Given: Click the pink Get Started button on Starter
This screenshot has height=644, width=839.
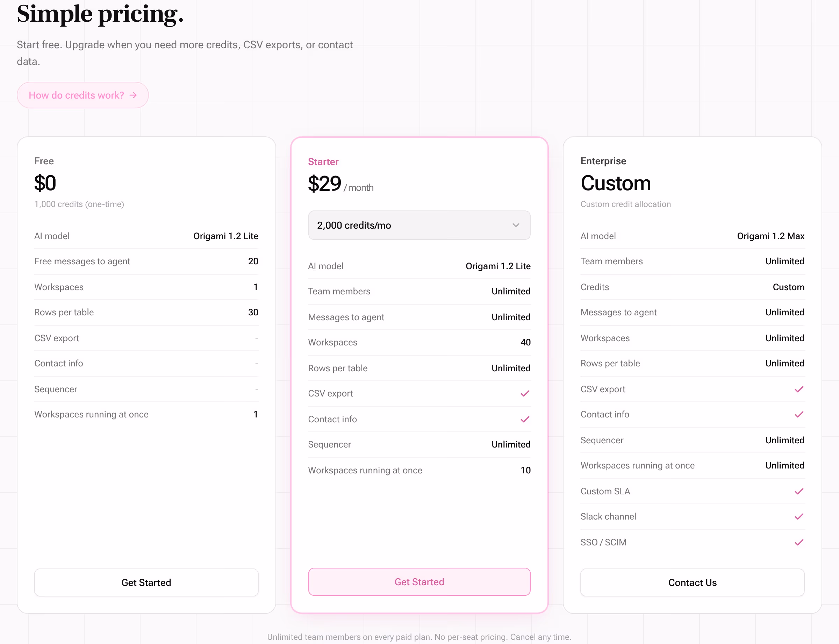Looking at the screenshot, I should tap(419, 581).
